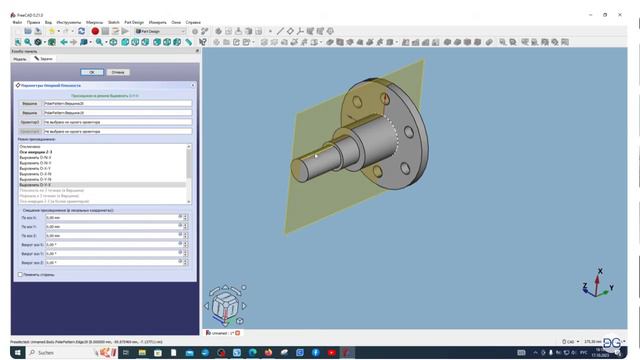Viewport: 640px width, 360px height.
Task: Click the first Вершина reference button
Action: pos(30,104)
